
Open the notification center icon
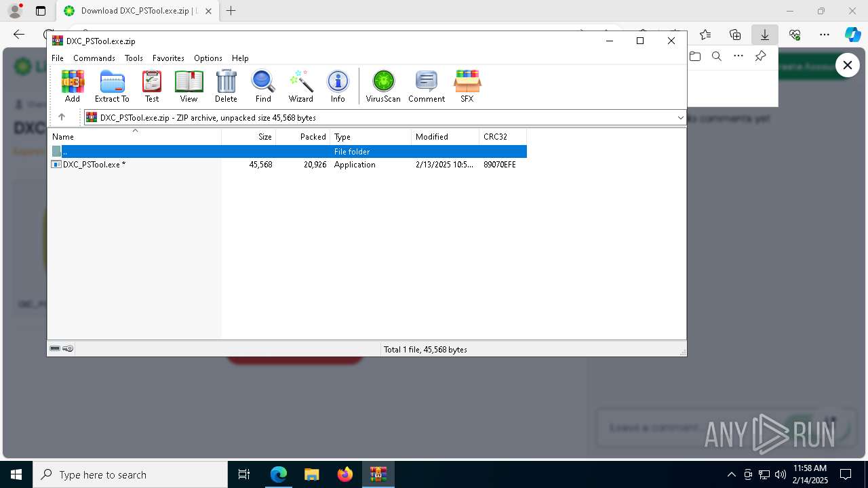846,474
